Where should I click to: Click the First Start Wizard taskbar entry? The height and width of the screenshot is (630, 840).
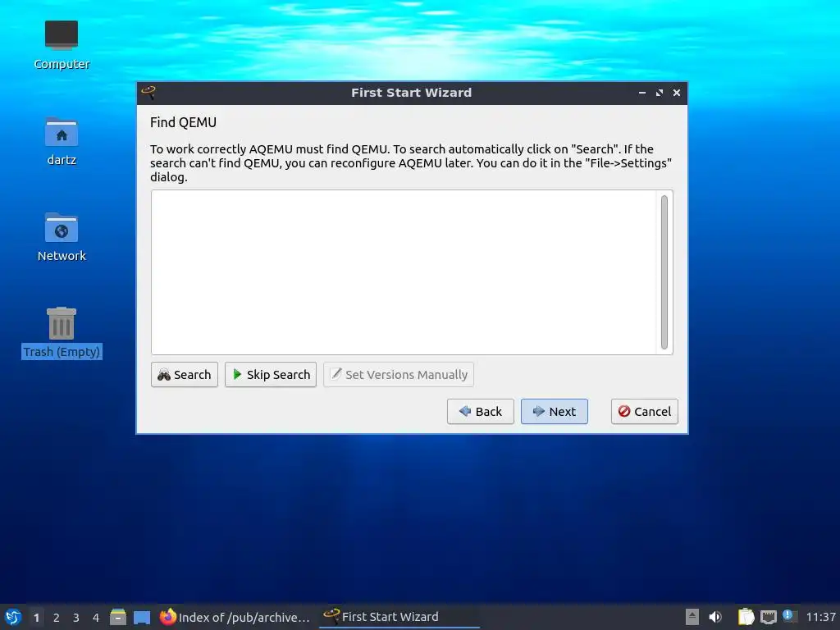399,617
